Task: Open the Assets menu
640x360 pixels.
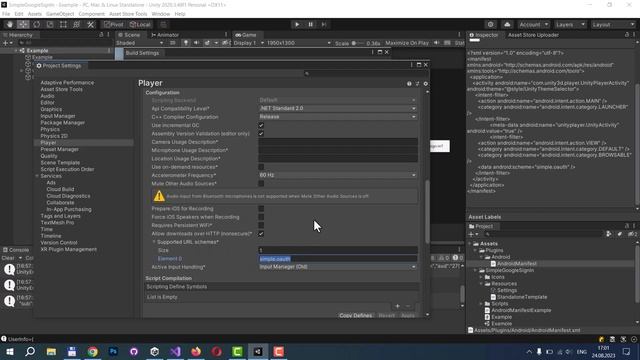Action: (35, 14)
